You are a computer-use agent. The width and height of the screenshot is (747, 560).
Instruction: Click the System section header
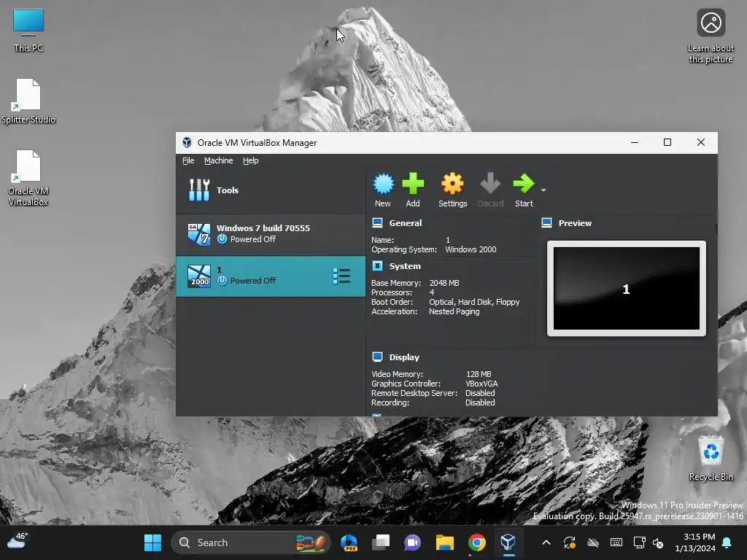click(x=405, y=266)
